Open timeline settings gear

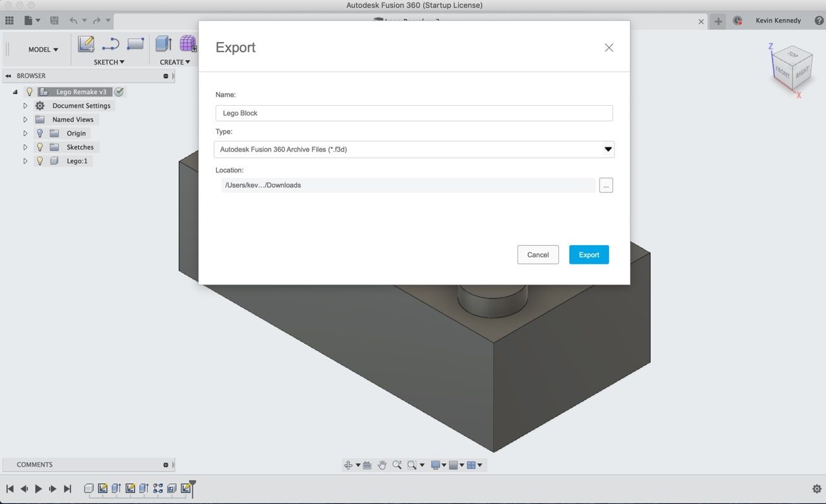pyautogui.click(x=816, y=489)
